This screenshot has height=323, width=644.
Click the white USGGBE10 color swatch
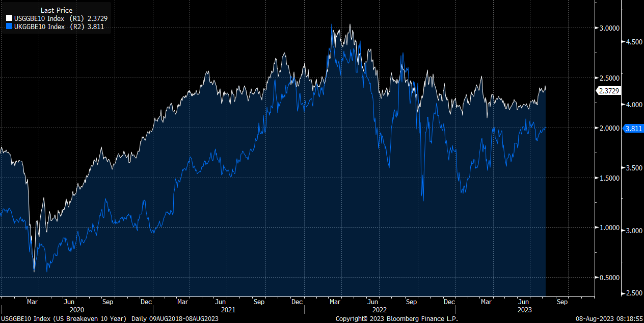click(9, 18)
